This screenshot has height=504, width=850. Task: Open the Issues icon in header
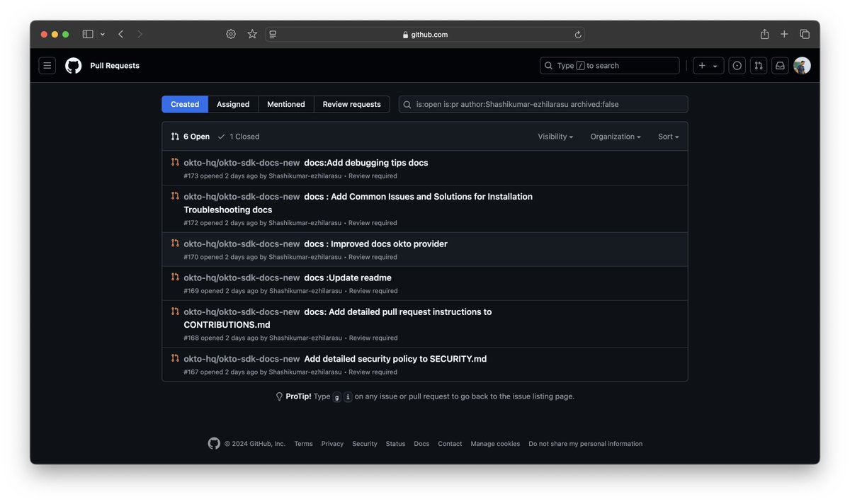coord(737,66)
